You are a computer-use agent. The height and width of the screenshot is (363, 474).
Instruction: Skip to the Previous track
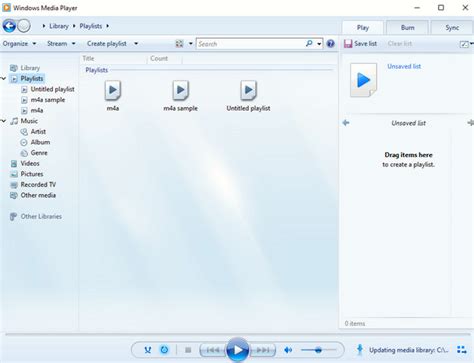pyautogui.click(x=213, y=350)
